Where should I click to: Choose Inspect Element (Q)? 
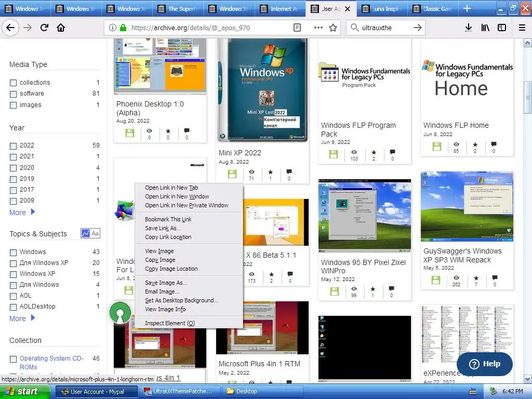[x=189, y=323]
